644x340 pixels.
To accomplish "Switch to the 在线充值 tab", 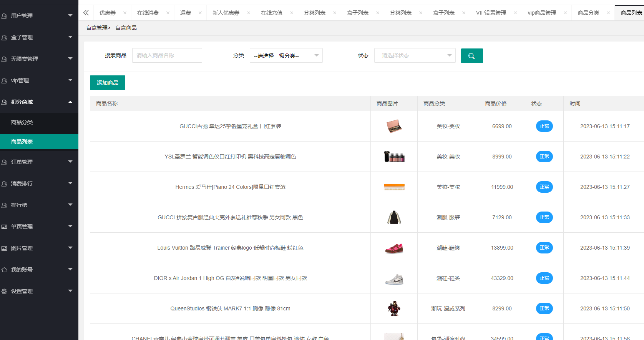I will [272, 13].
